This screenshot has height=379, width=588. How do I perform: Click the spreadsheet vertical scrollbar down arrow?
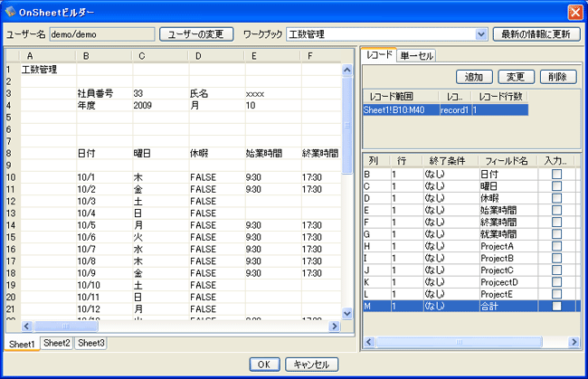point(347,313)
